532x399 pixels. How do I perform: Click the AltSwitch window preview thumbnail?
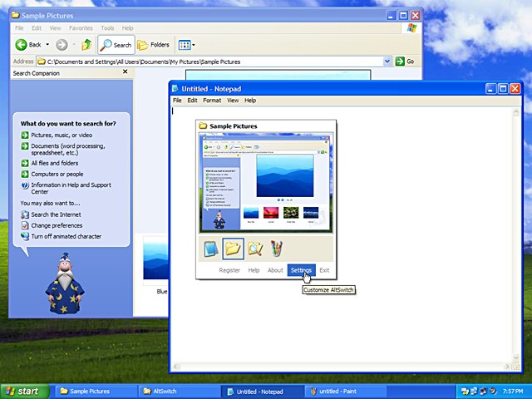tap(266, 183)
